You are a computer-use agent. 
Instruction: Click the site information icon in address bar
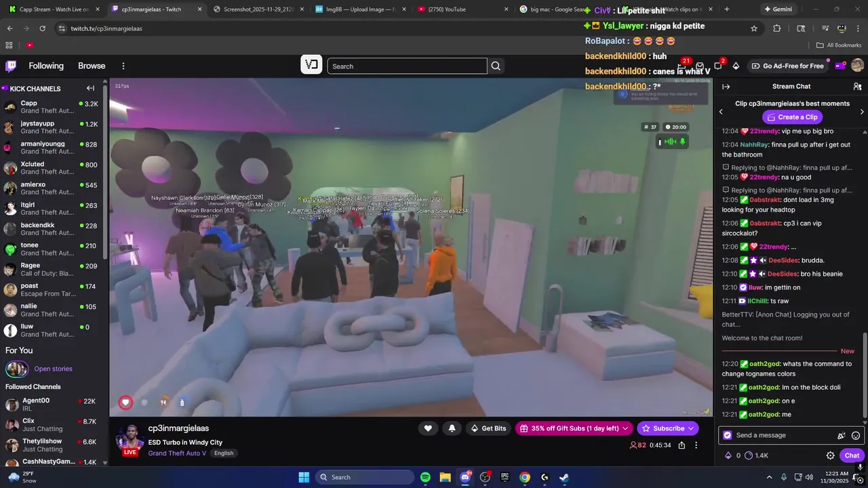[x=62, y=28]
